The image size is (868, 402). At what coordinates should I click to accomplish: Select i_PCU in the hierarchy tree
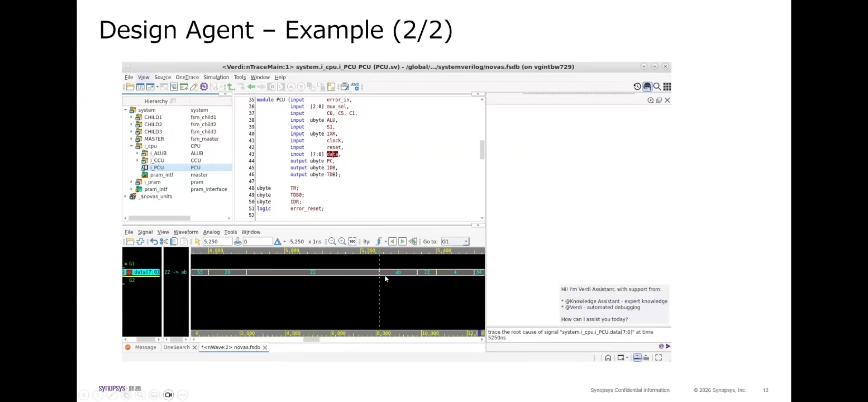pos(157,167)
